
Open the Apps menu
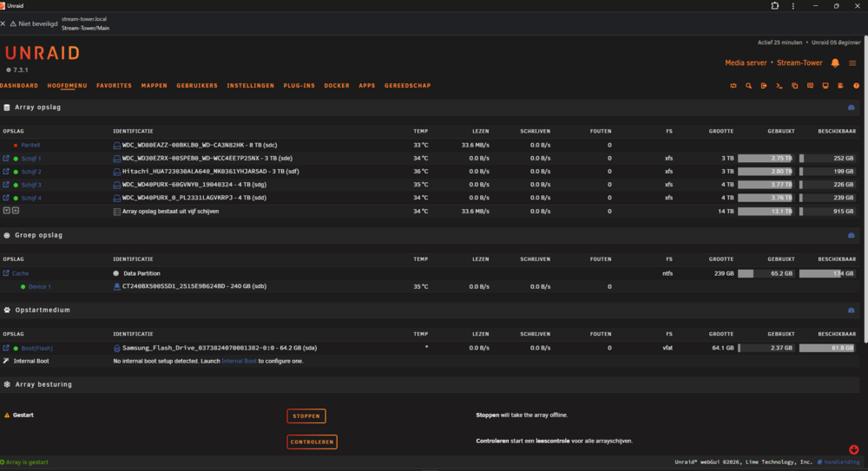(x=367, y=86)
